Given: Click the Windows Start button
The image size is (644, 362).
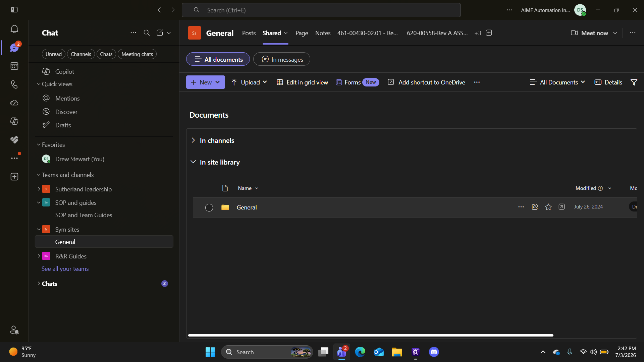Looking at the screenshot, I should tap(210, 352).
